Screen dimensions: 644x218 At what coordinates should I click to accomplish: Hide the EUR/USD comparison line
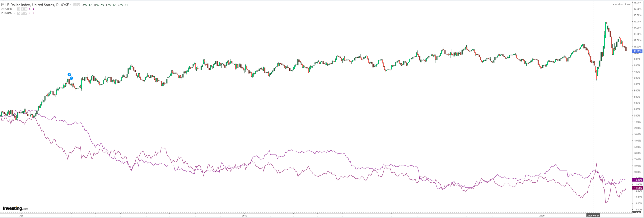pos(19,13)
